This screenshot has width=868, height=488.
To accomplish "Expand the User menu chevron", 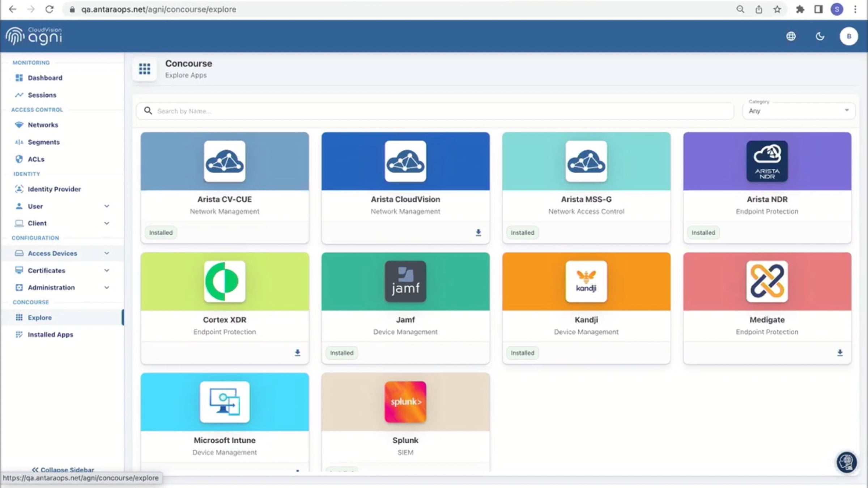I will coord(107,206).
